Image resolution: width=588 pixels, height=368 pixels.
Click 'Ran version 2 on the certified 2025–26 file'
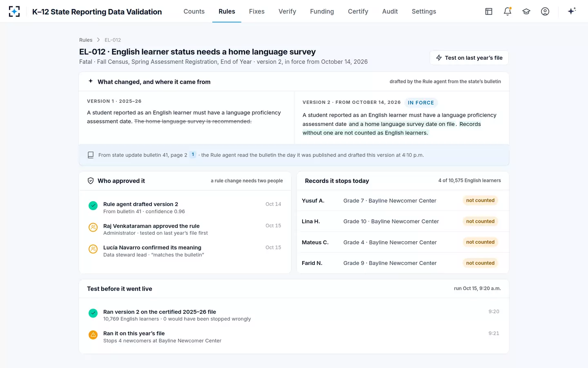(x=294, y=315)
